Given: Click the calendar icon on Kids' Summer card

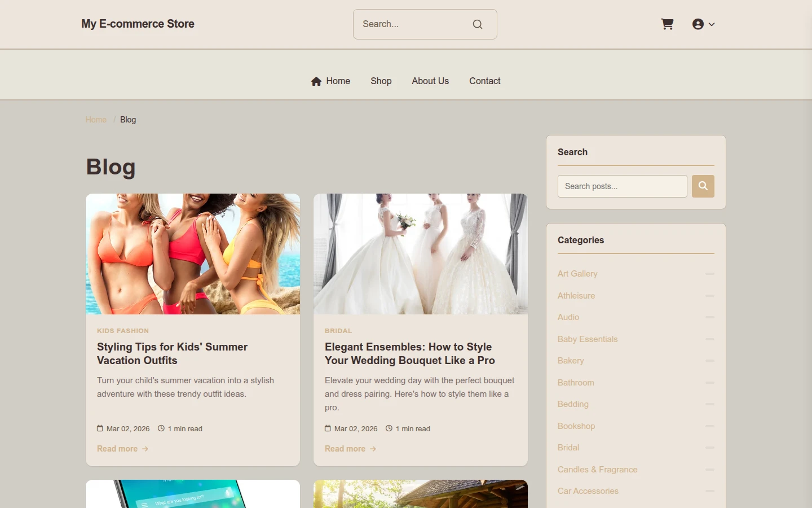Looking at the screenshot, I should (100, 428).
